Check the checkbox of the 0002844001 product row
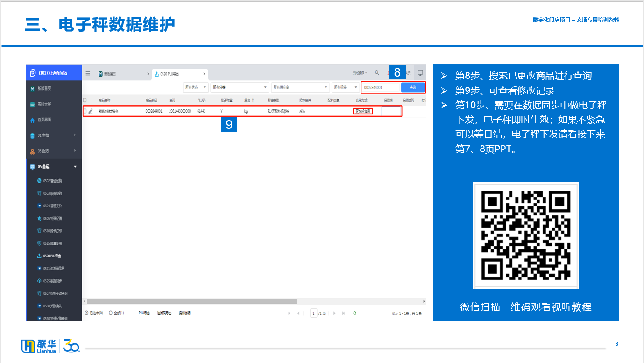The image size is (644, 363). [x=85, y=111]
